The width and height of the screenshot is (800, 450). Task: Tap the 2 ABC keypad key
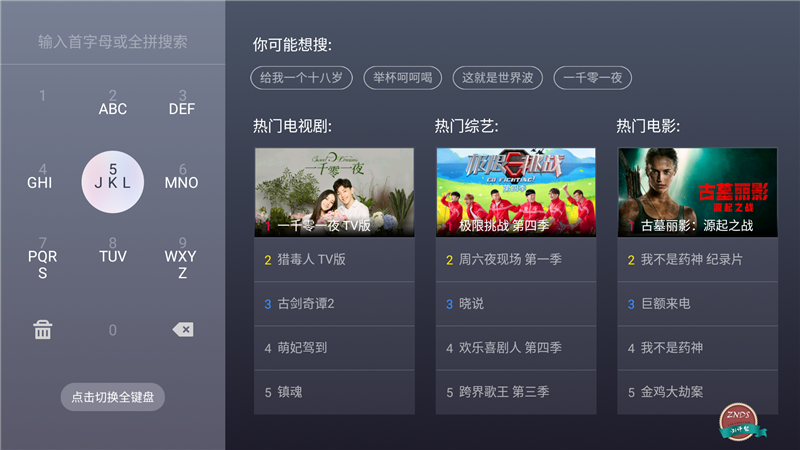tap(113, 103)
